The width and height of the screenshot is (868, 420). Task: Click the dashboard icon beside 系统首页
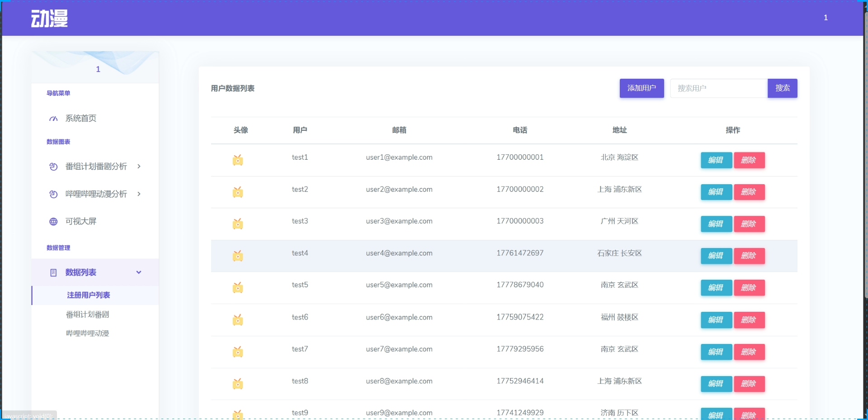pos(53,119)
